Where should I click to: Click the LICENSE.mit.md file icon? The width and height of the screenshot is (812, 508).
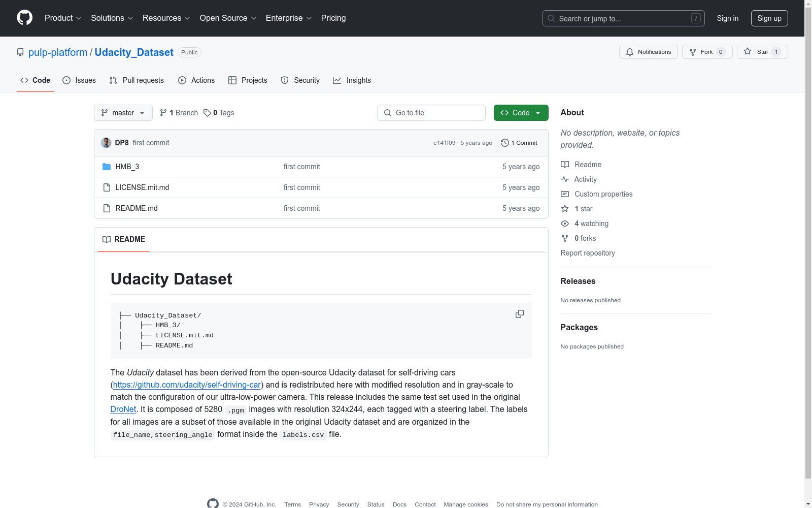[x=107, y=187]
